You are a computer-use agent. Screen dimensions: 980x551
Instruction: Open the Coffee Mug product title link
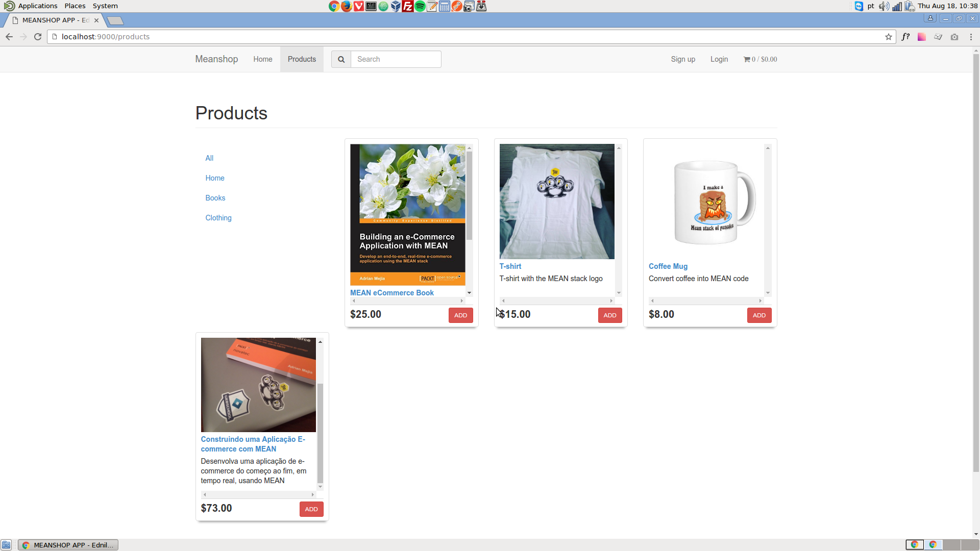coord(668,266)
